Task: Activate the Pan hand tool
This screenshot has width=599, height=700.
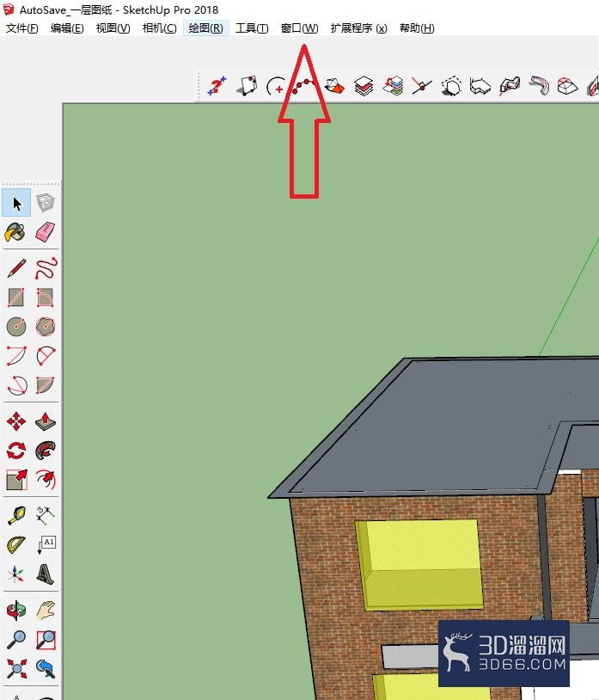Action: pyautogui.click(x=45, y=611)
